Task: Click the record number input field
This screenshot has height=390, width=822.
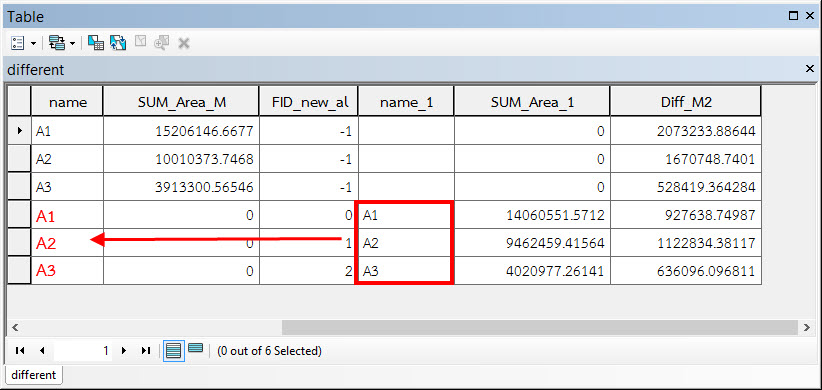Action: point(83,351)
